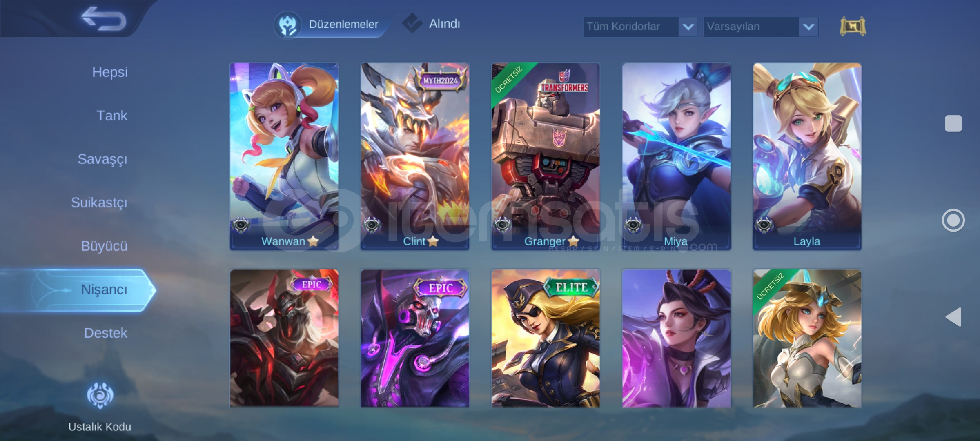Open the Ustalık Kodu emblem icon
The height and width of the screenshot is (441, 980).
click(100, 395)
